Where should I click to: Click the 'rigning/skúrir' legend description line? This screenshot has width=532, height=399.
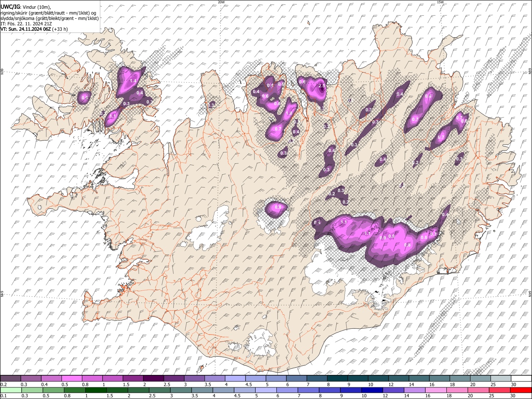click(48, 13)
